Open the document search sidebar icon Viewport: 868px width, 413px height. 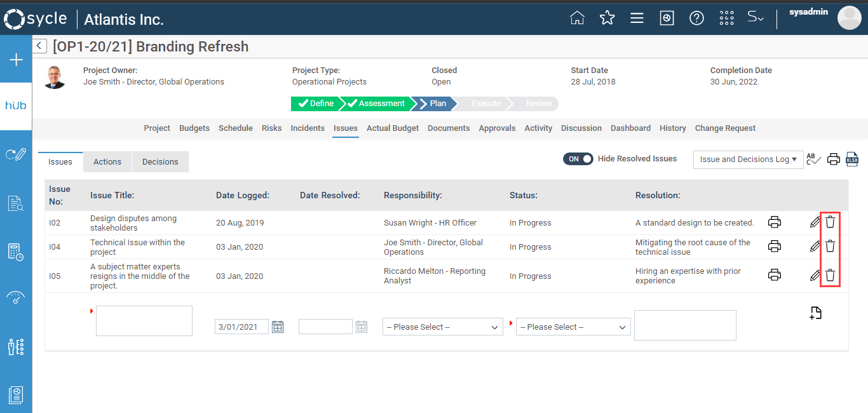[16, 203]
